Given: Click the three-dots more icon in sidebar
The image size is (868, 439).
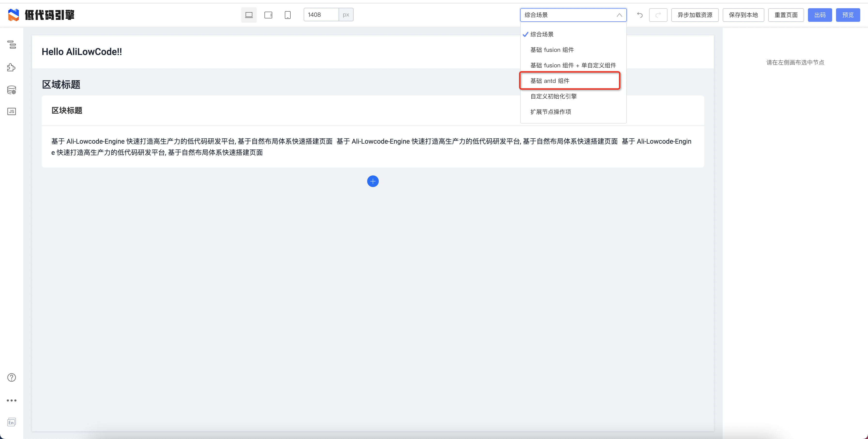Looking at the screenshot, I should [x=11, y=400].
